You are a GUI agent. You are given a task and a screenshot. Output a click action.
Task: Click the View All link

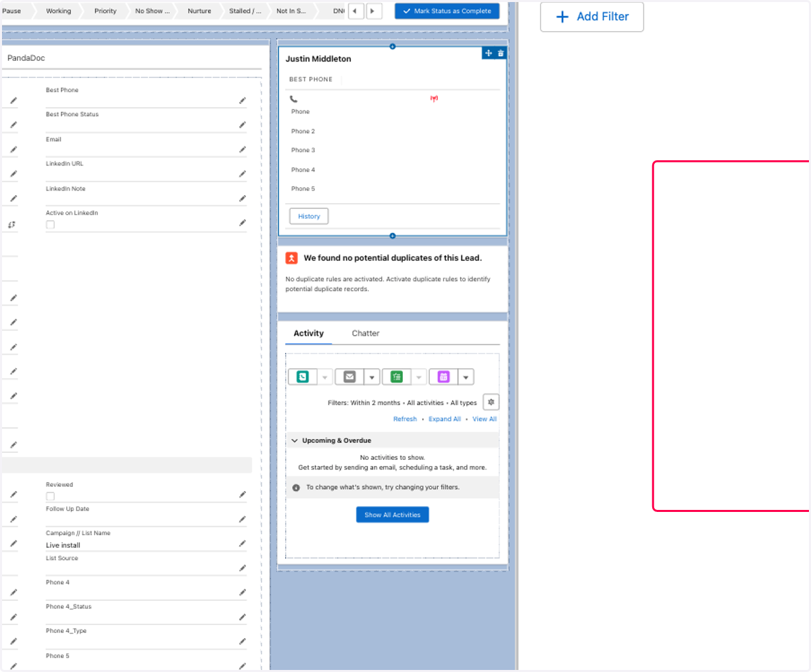point(485,419)
